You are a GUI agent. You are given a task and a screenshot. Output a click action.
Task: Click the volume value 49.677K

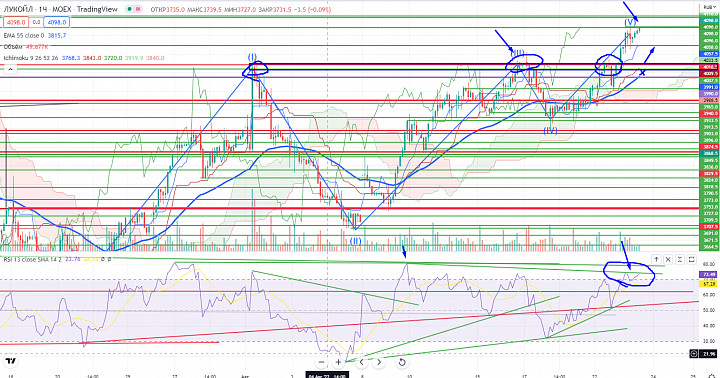coord(37,47)
